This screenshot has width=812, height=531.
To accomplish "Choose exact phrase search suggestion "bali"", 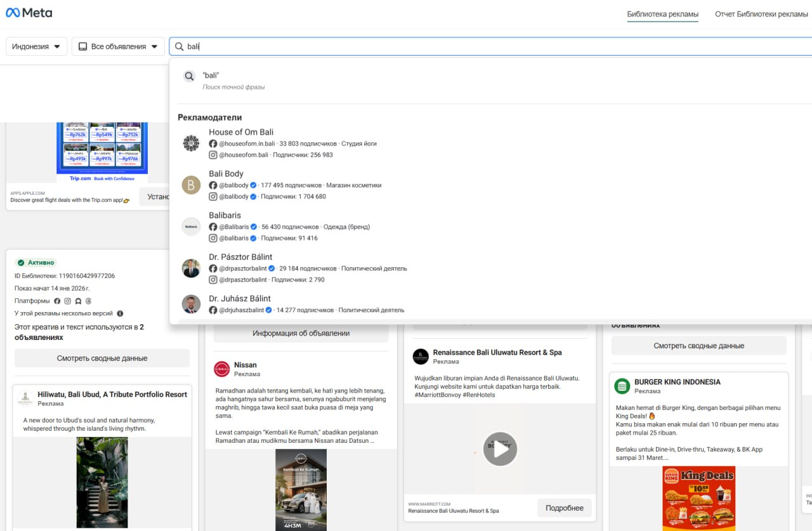I will pyautogui.click(x=490, y=81).
